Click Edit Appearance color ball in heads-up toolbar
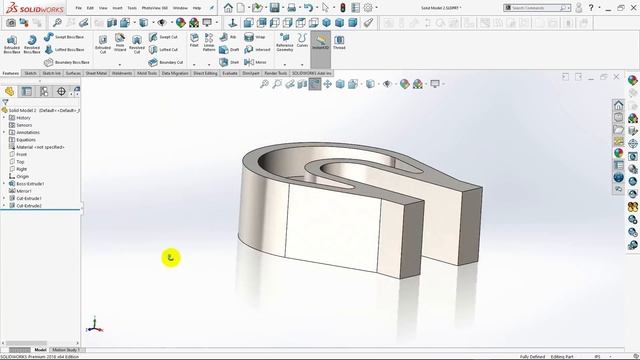The height and width of the screenshot is (360, 640). pos(404,84)
